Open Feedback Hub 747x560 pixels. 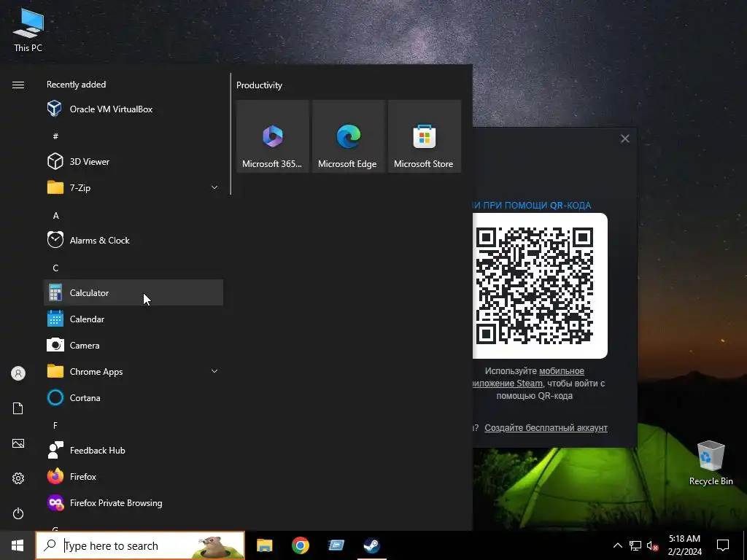tap(133, 449)
